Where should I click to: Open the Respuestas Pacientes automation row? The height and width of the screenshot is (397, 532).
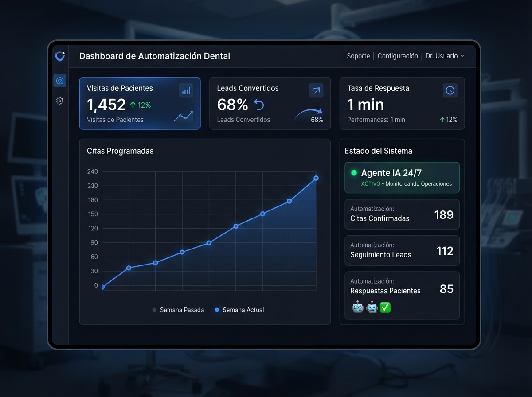402,296
